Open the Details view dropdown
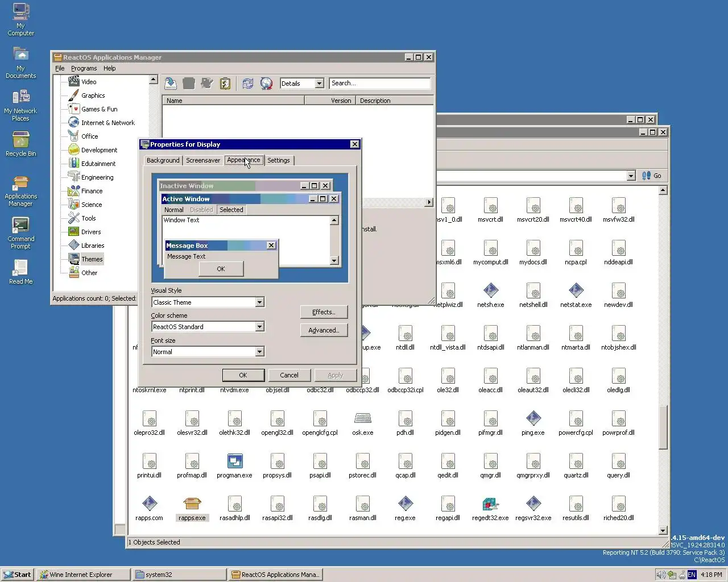The image size is (728, 582). pyautogui.click(x=319, y=84)
